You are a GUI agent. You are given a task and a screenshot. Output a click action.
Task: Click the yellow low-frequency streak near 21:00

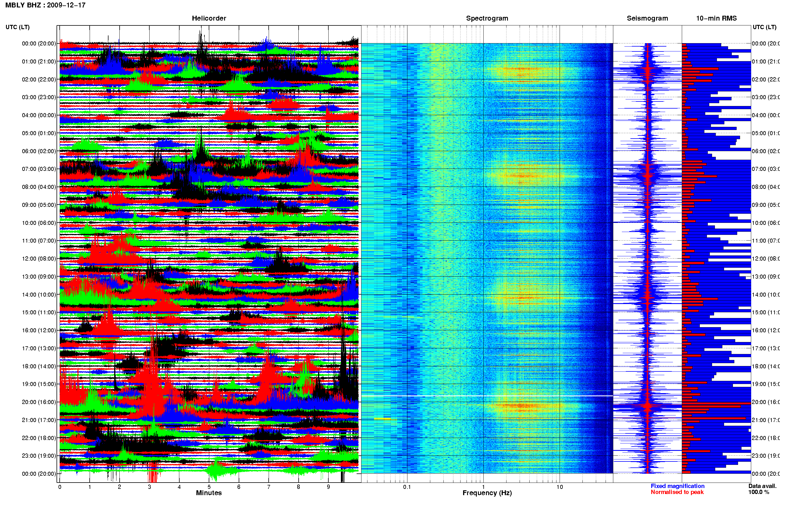[382, 419]
